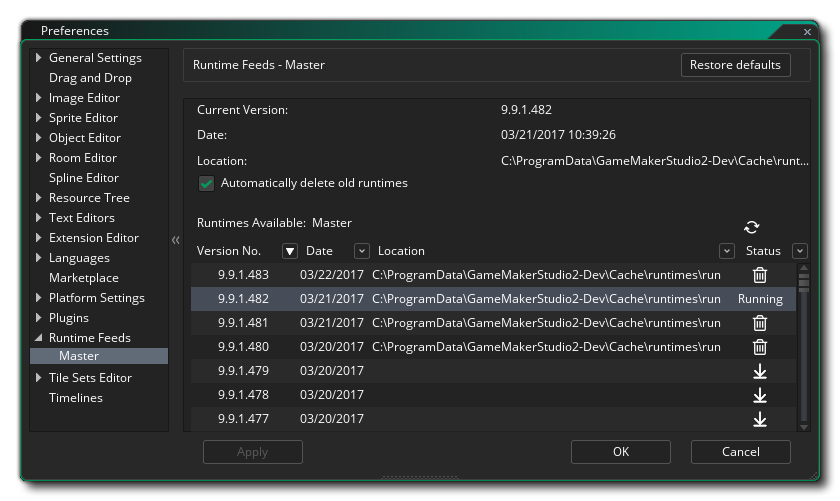Open the Date column filter dropdown
The width and height of the screenshot is (840, 501).
tap(362, 251)
